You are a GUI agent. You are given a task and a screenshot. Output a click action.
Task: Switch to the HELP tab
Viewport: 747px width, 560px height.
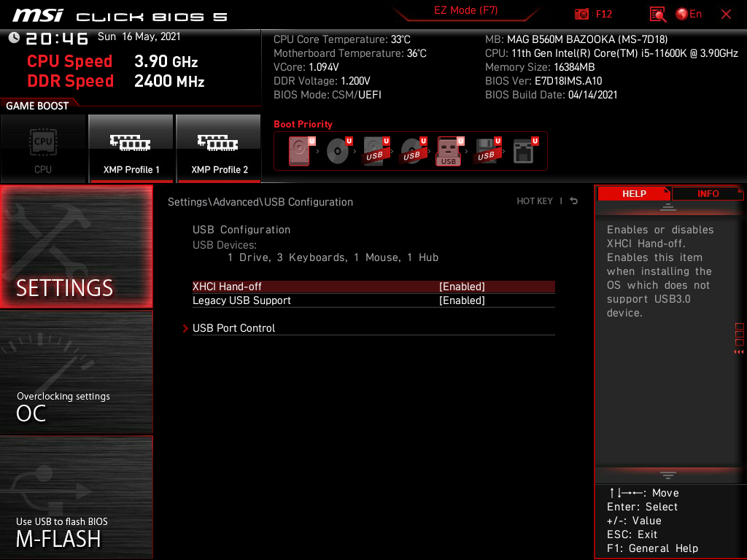(634, 194)
